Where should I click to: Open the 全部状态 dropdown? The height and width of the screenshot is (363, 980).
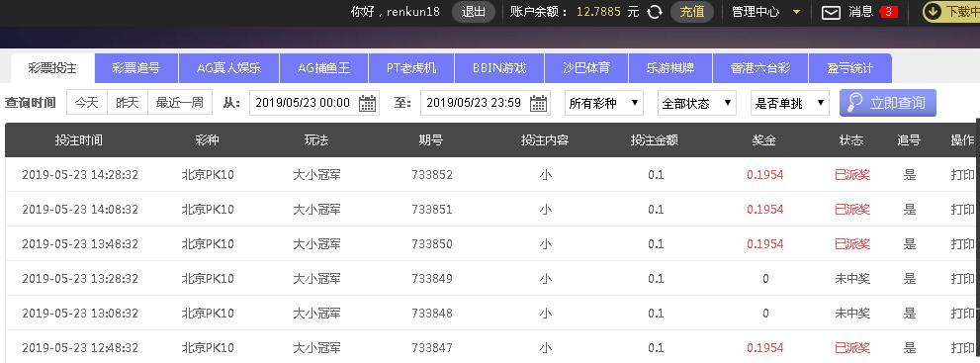click(697, 103)
